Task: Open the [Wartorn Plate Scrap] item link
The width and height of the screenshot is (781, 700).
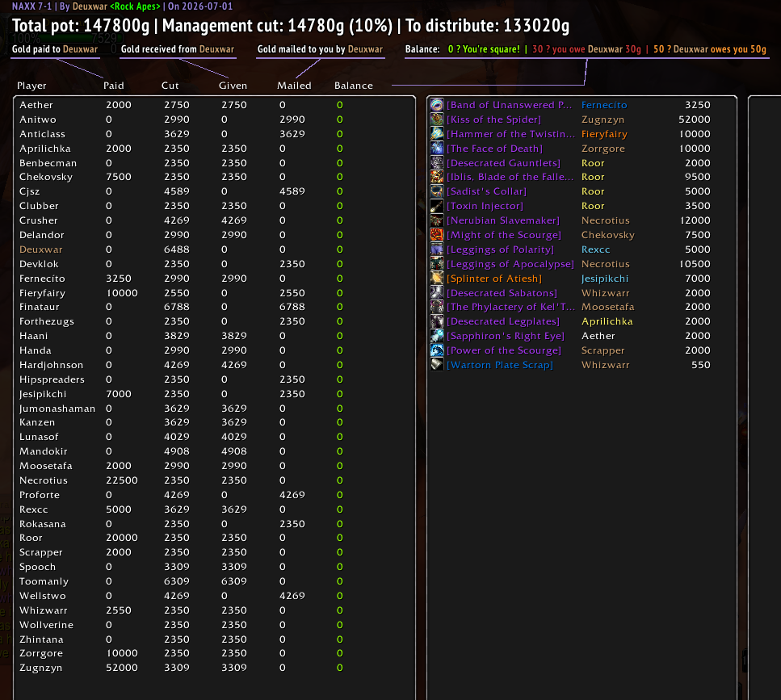Action: [x=500, y=364]
